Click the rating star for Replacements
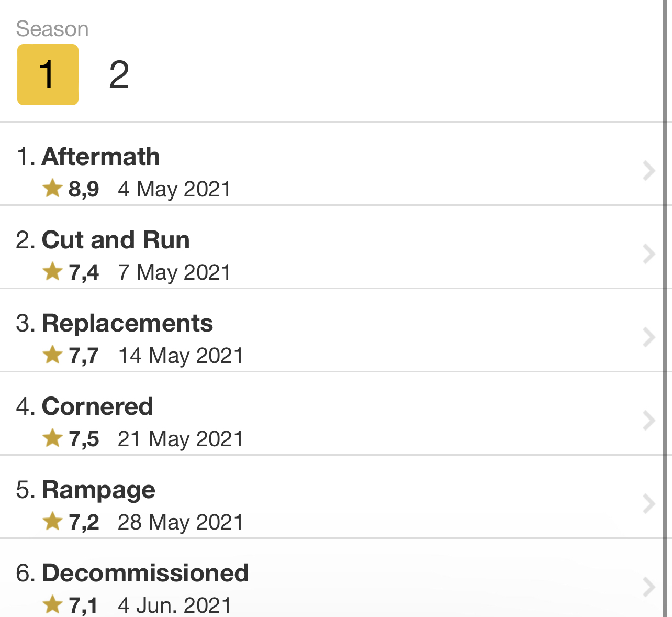672x617 pixels. [x=53, y=355]
